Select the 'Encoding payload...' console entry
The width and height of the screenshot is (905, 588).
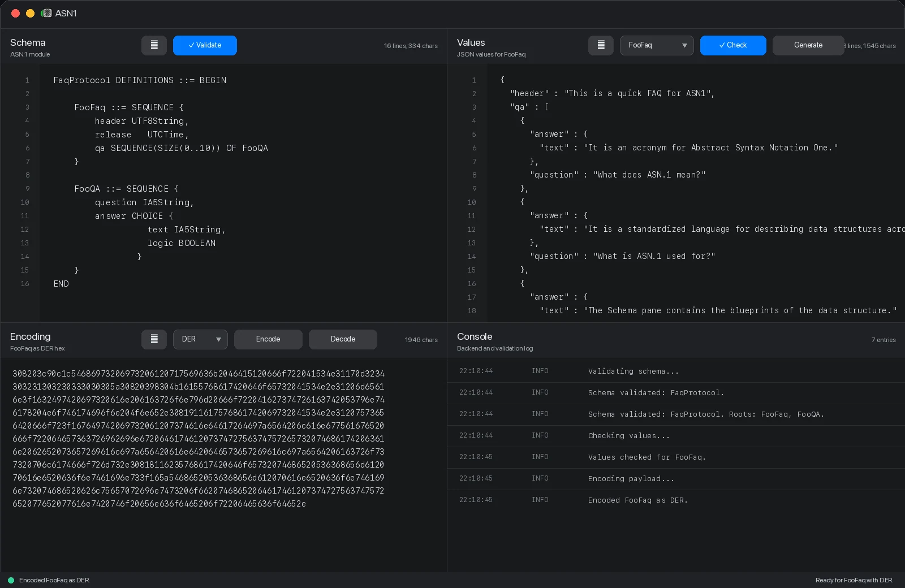676,479
